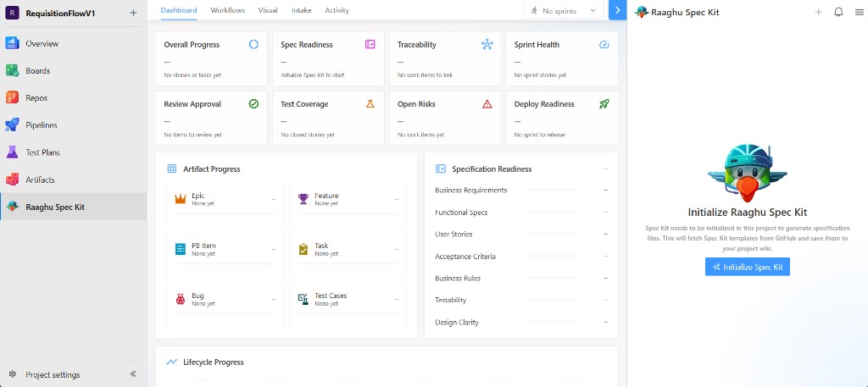Screen dimensions: 868x387
Task: Click 'Initialize Raaghu Spec Kit' heading
Action: [x=748, y=213]
